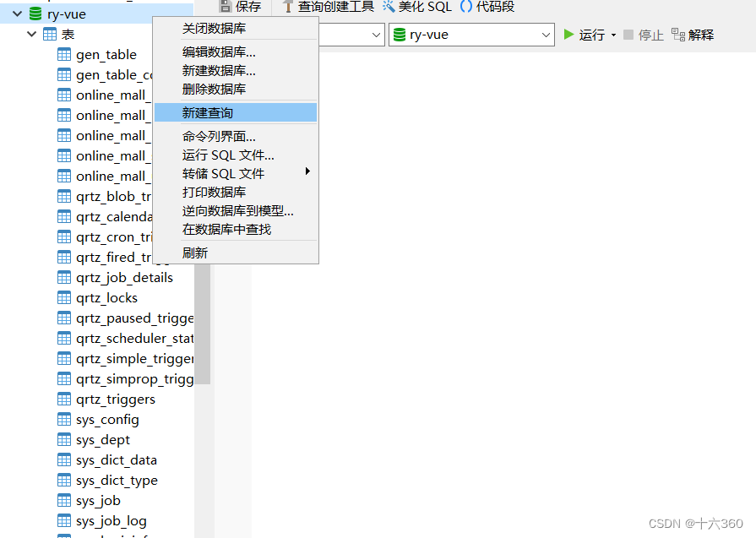
Task: Click the gen_table table icon
Action: pos(63,54)
